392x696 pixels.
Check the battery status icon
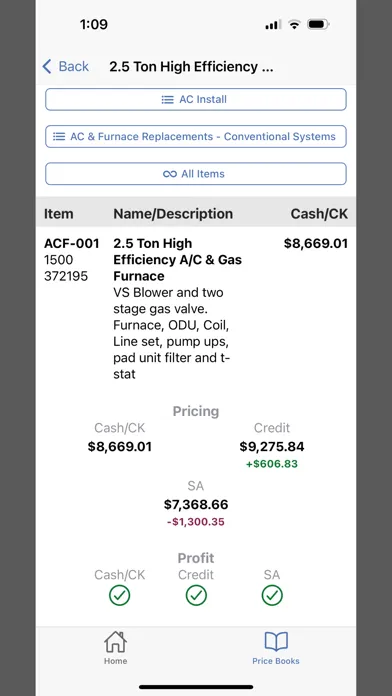pyautogui.click(x=318, y=24)
